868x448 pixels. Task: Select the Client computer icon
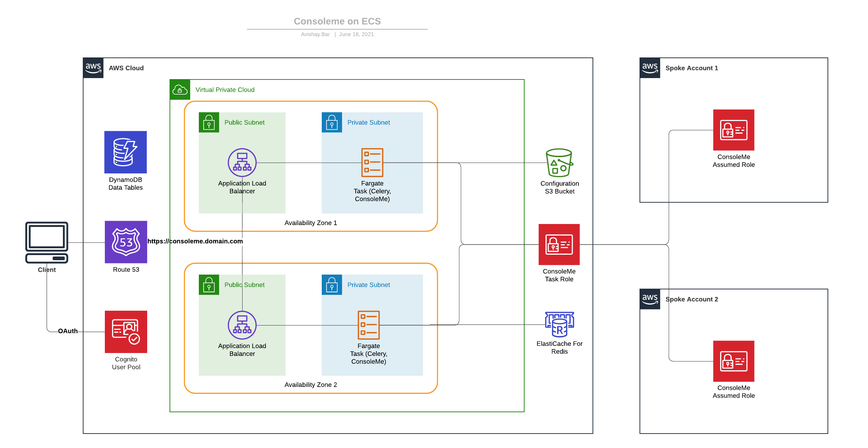click(47, 242)
